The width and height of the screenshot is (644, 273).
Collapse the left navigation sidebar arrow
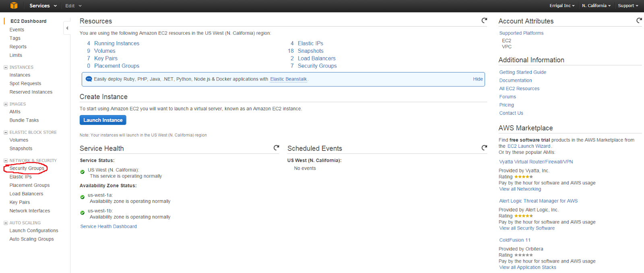click(x=67, y=28)
